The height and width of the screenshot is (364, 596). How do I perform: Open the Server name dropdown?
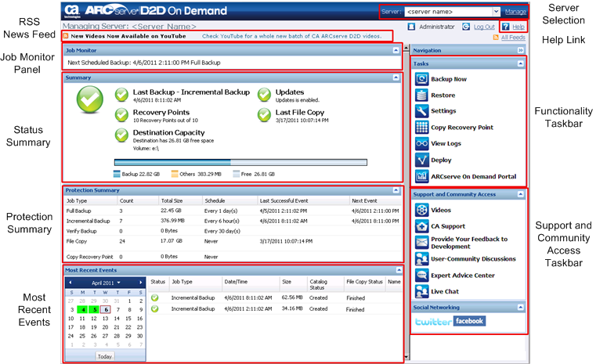[x=496, y=12]
